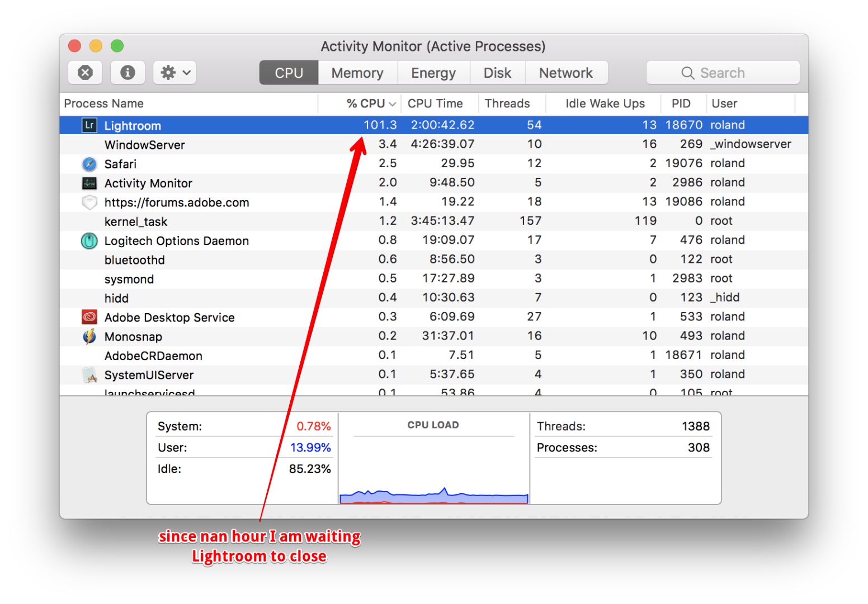
Task: Switch to the Memory tab
Action: point(357,73)
